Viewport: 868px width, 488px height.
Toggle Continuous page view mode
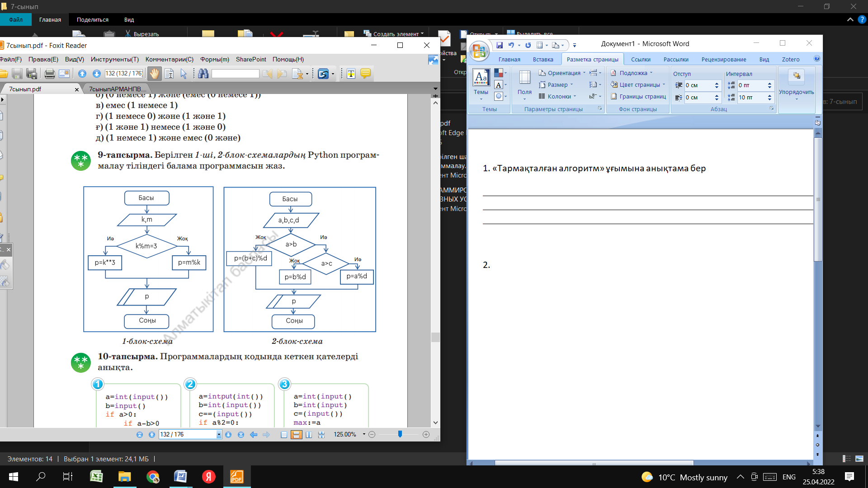click(296, 435)
